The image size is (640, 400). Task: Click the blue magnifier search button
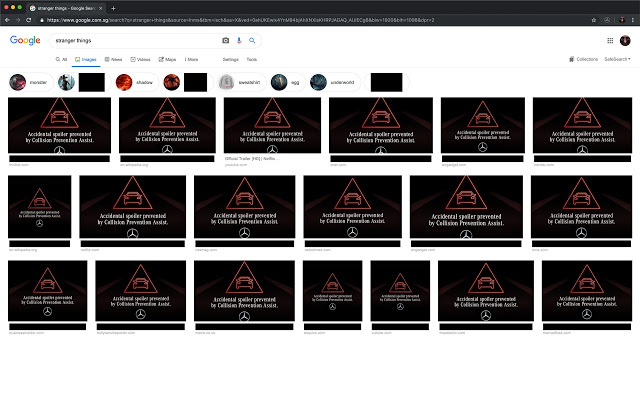point(252,40)
